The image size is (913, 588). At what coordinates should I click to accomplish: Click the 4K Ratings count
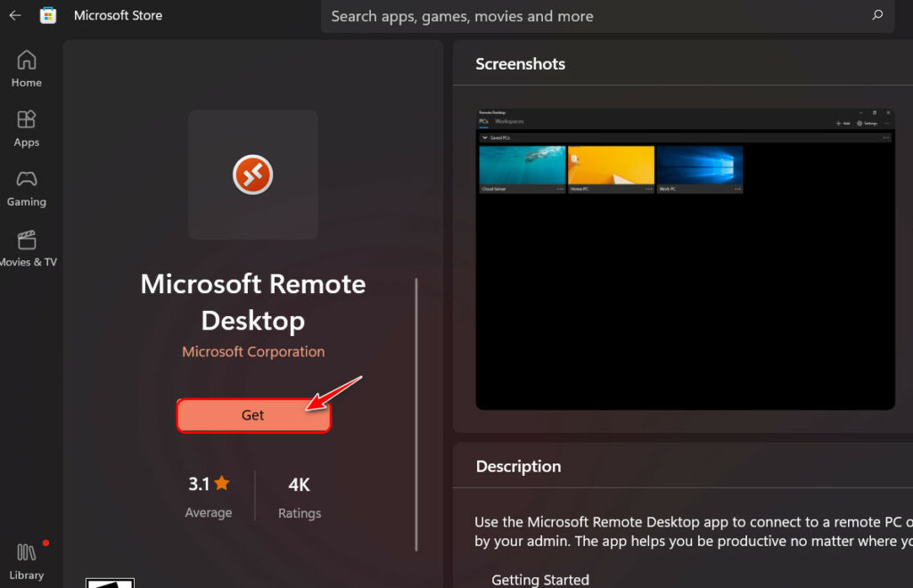tap(300, 496)
